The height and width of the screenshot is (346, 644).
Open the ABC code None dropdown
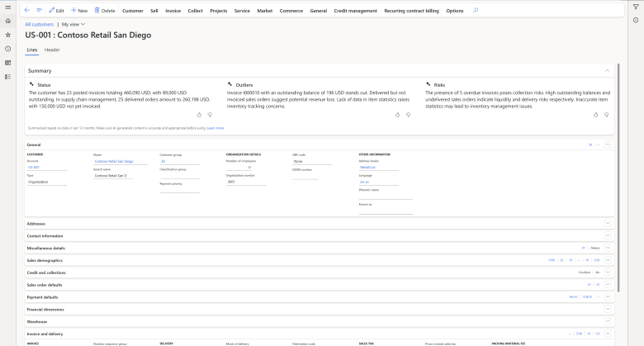312,162
